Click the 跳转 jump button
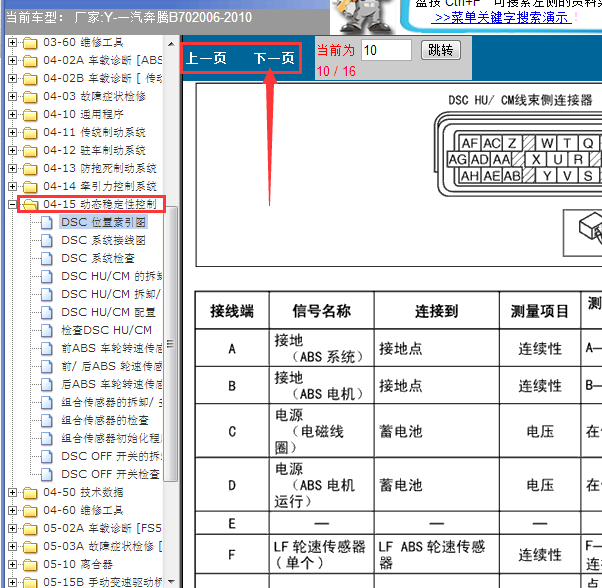 click(x=441, y=50)
